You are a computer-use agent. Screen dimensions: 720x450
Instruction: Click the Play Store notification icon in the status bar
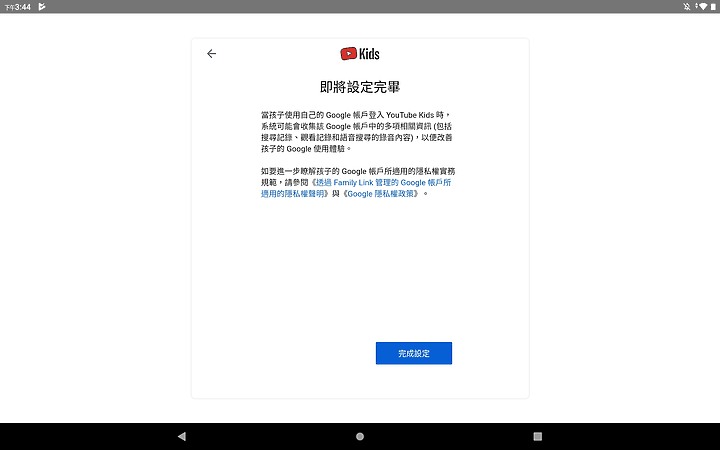tap(42, 6)
